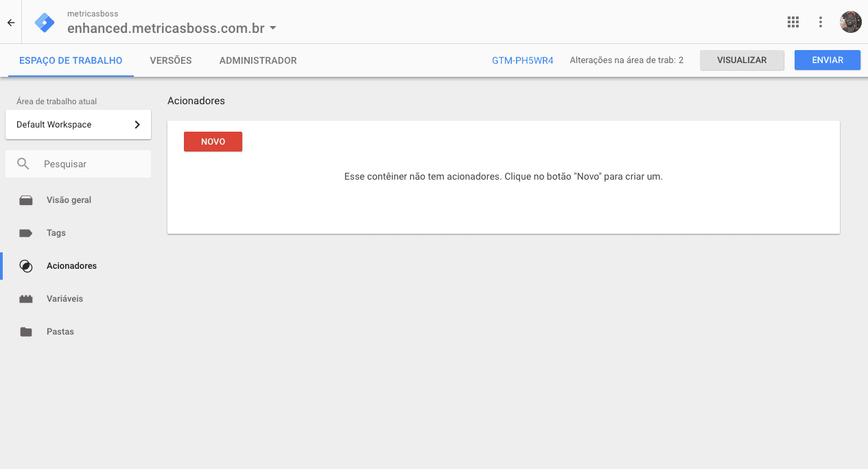Viewport: 868px width, 469px height.
Task: Select the ESPAÇO DE TRABALHO tab
Action: click(x=71, y=60)
